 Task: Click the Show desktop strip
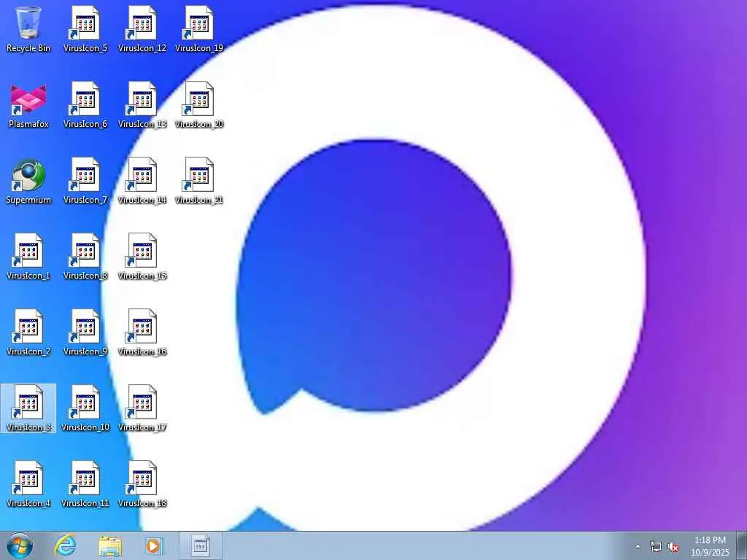[742, 545]
